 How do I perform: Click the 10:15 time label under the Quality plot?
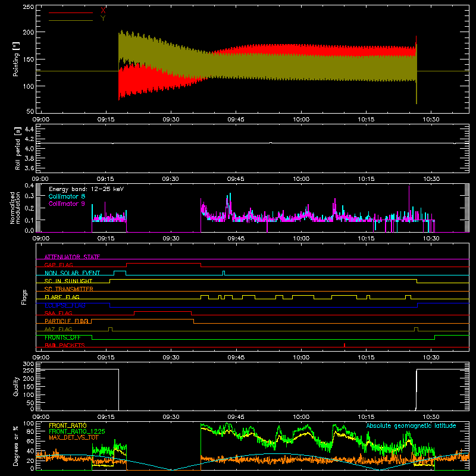point(366,417)
